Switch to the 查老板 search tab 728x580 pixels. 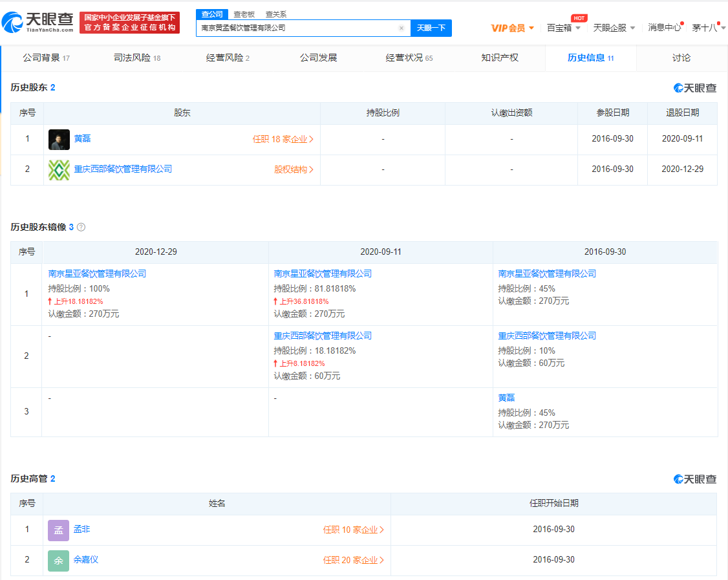[x=244, y=14]
